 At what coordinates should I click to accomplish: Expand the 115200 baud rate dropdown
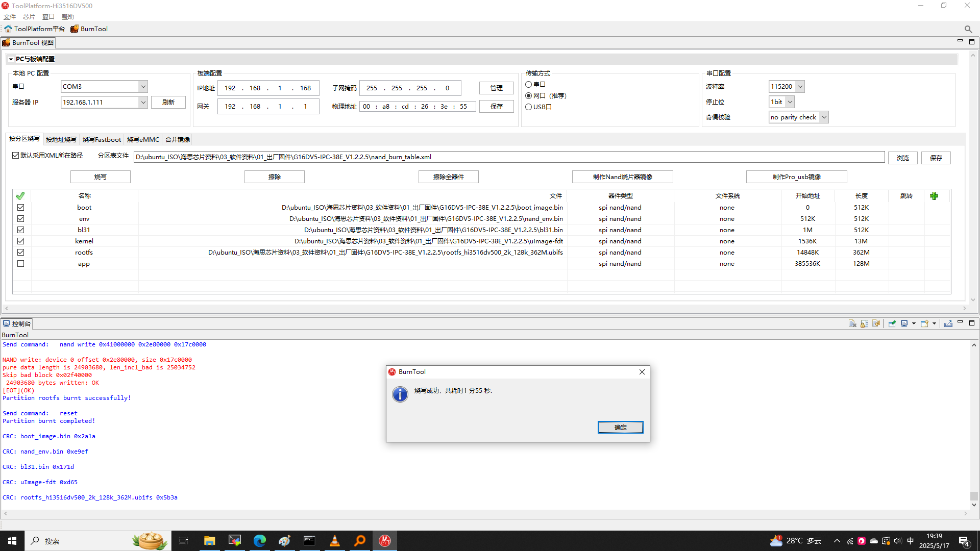point(800,87)
